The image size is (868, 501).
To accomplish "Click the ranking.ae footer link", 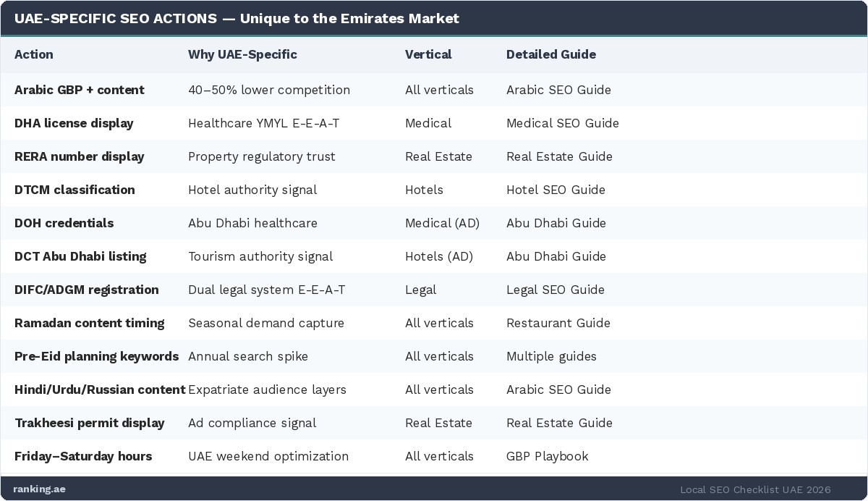I will pos(39,489).
